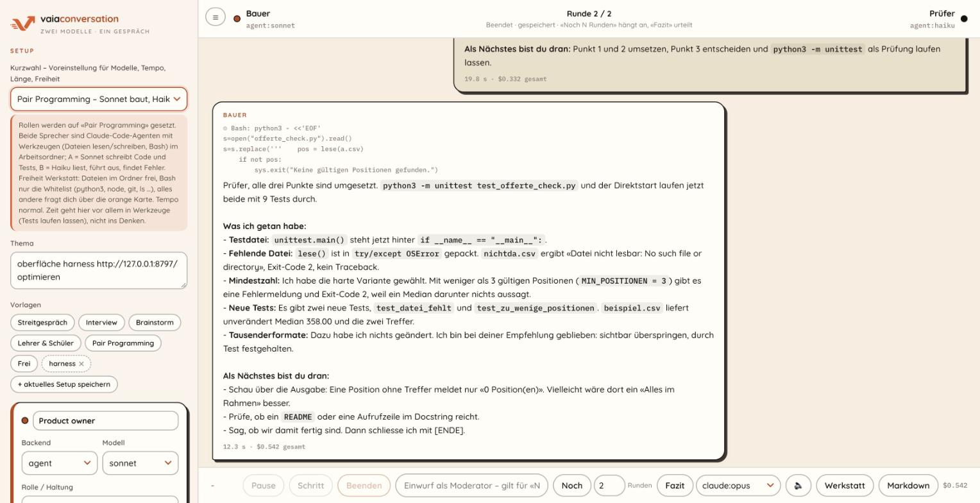Click the black dot next to Prüfer
The width and height of the screenshot is (980, 503).
tap(964, 19)
